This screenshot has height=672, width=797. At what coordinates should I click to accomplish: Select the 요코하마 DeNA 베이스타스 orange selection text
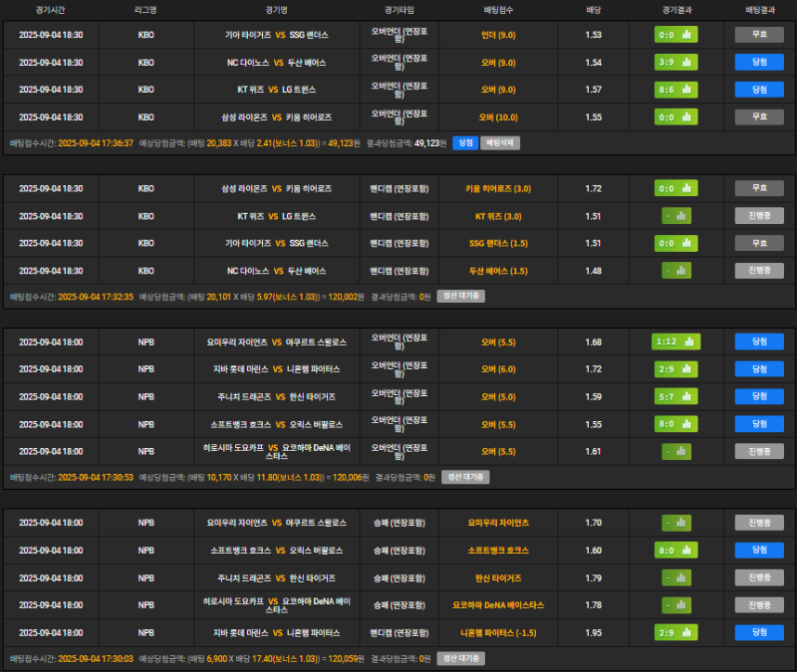(498, 605)
